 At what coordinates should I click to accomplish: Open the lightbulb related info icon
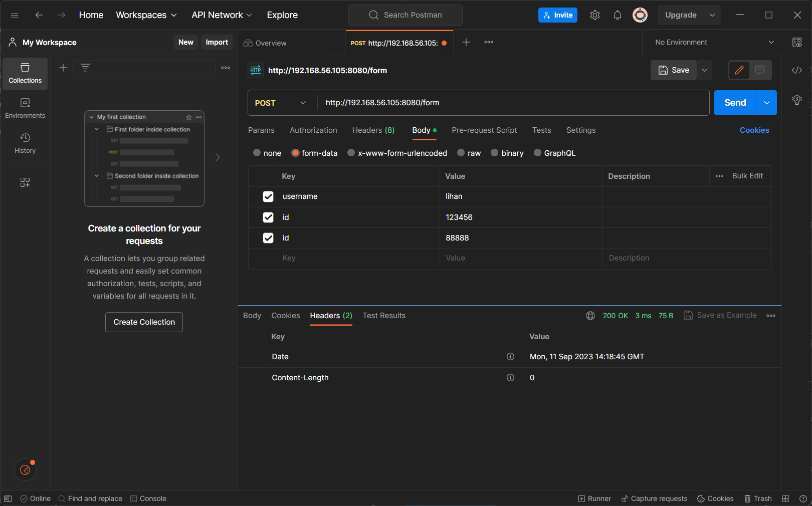click(x=797, y=100)
